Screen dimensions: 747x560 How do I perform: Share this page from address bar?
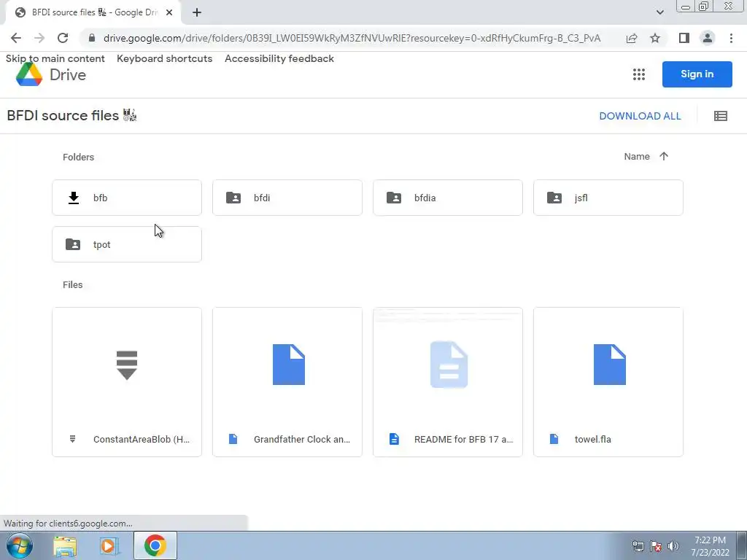pos(632,38)
